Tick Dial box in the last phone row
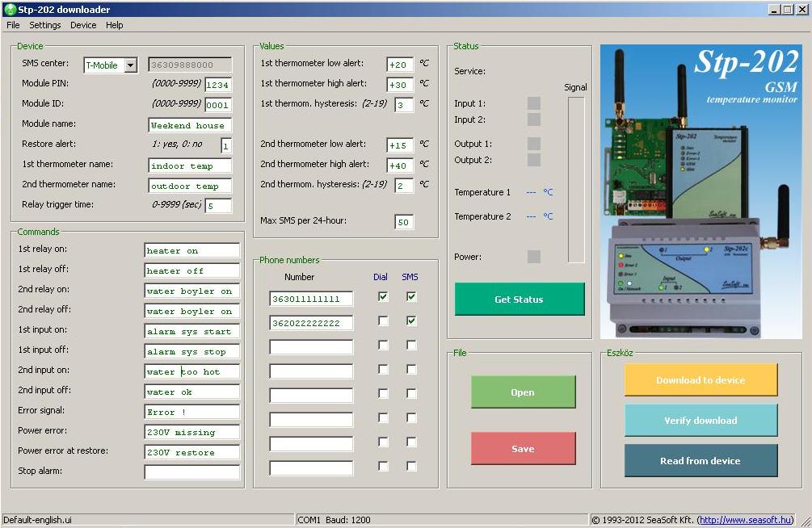Screen dimensions: 812x528 tap(383, 467)
